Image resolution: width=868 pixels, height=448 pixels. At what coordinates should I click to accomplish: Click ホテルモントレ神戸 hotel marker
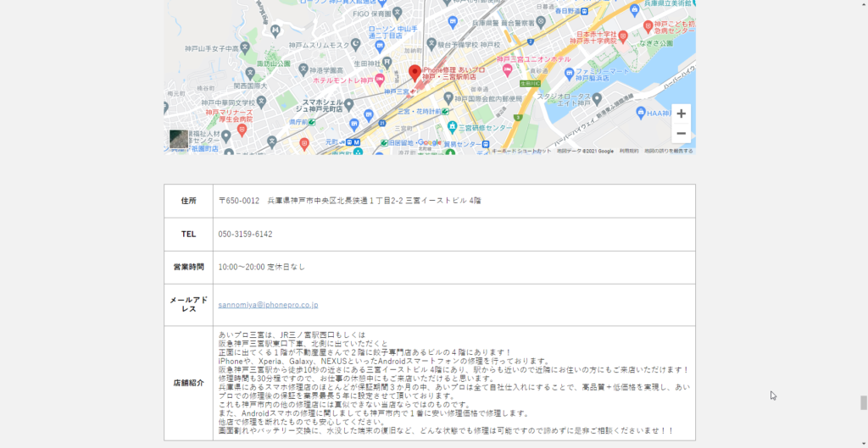pos(380,80)
